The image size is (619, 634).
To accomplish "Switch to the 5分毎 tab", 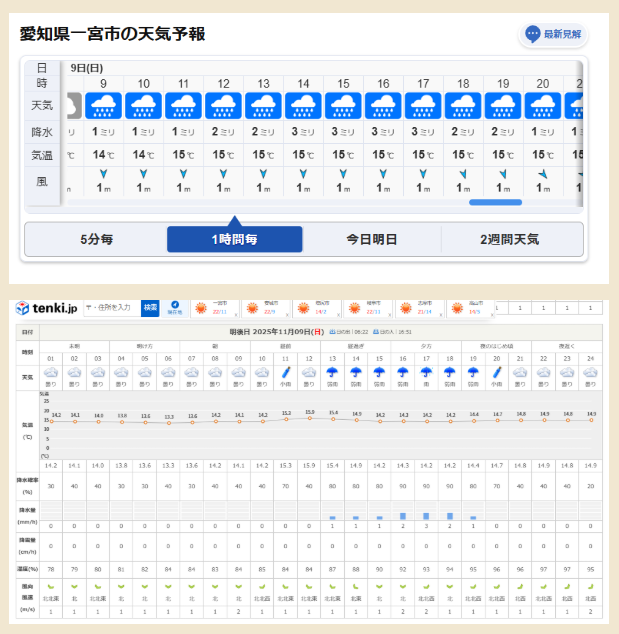I will click(97, 239).
